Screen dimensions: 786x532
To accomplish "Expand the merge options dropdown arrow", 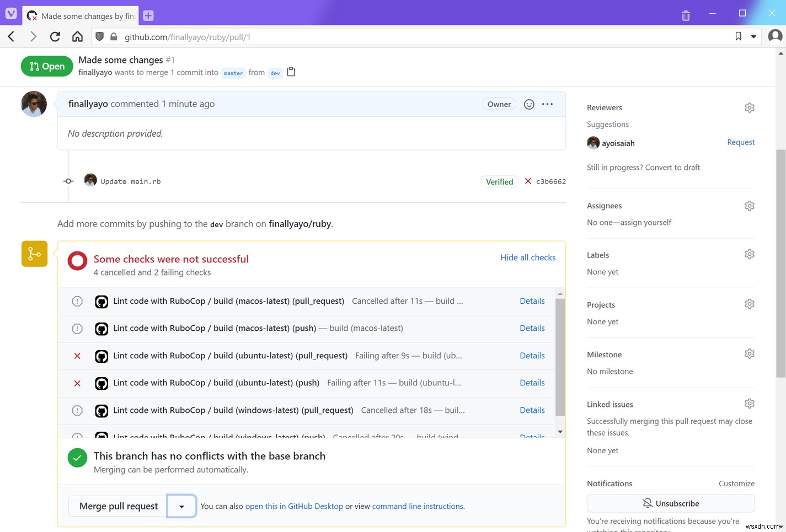I will click(181, 506).
